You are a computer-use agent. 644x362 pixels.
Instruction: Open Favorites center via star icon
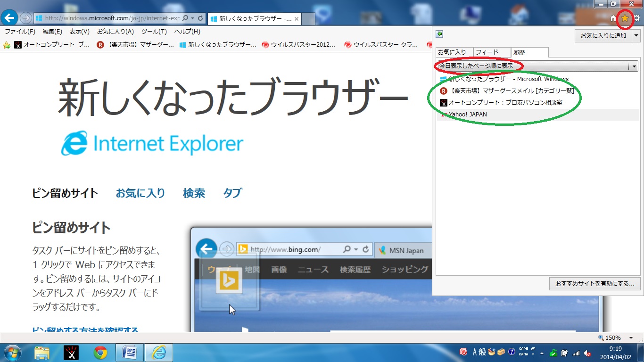tap(625, 18)
